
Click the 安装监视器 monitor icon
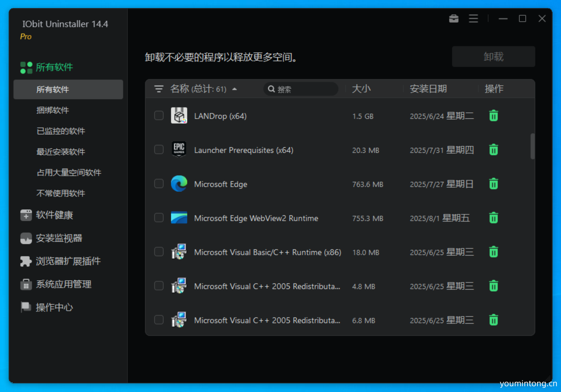(26, 239)
